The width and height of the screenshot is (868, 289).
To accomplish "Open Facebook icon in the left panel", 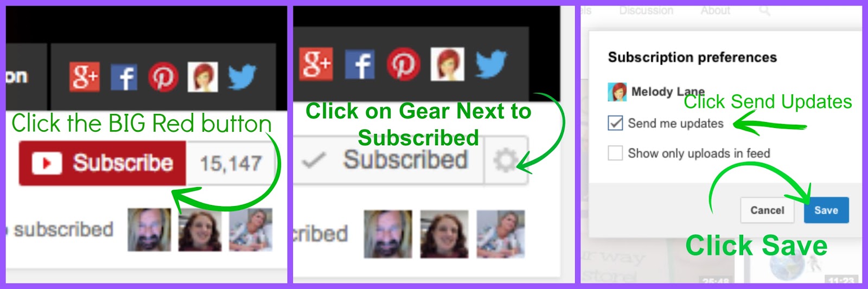I will point(124,77).
